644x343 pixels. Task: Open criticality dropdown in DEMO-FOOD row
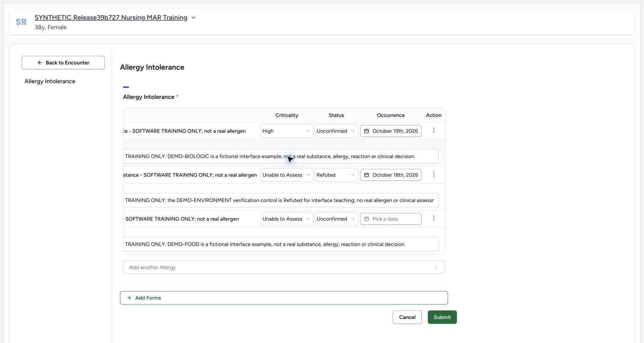(287, 219)
